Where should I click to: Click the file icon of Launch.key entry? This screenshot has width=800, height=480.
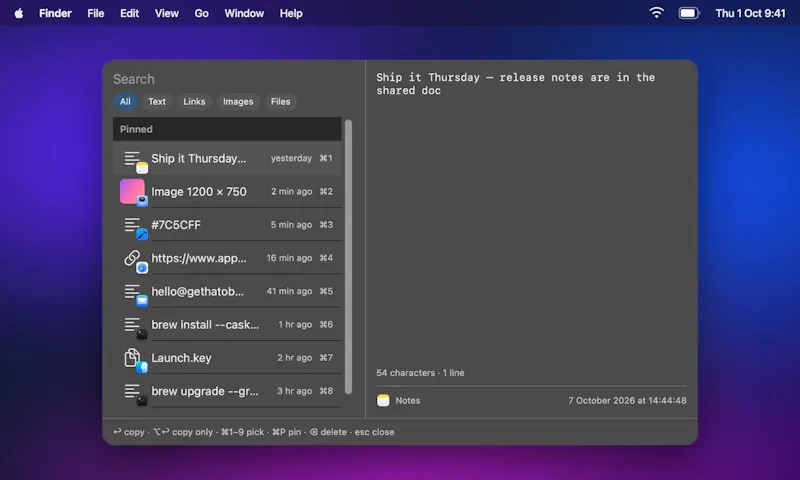click(x=132, y=358)
